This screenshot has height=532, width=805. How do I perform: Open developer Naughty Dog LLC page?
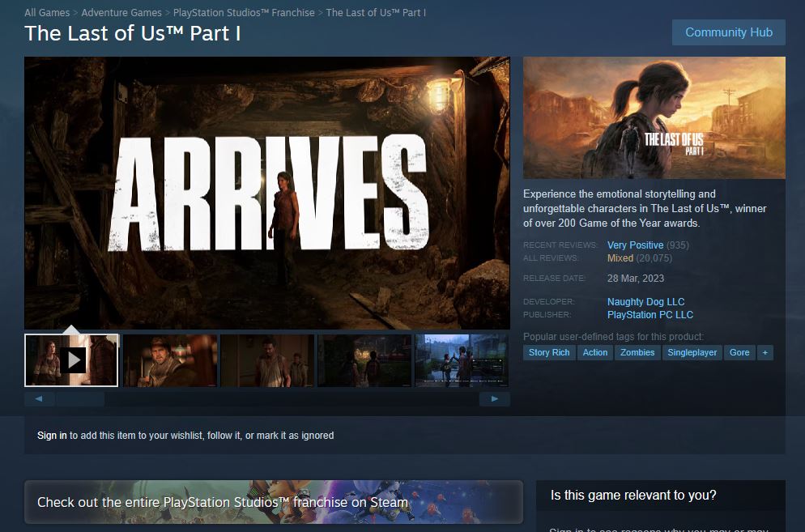[645, 302]
